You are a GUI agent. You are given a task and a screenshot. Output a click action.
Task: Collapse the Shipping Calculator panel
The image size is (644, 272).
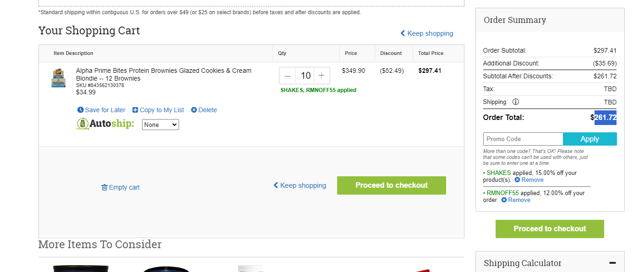click(612, 263)
